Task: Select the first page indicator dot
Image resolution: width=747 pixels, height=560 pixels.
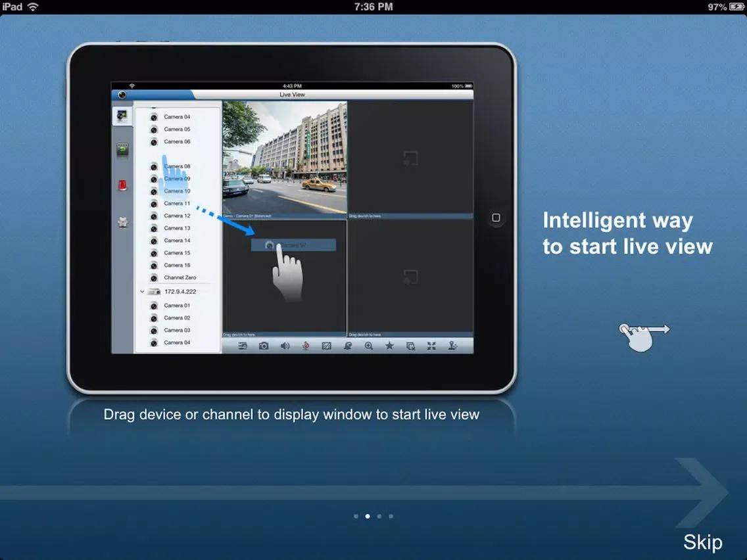Action: pos(356,516)
